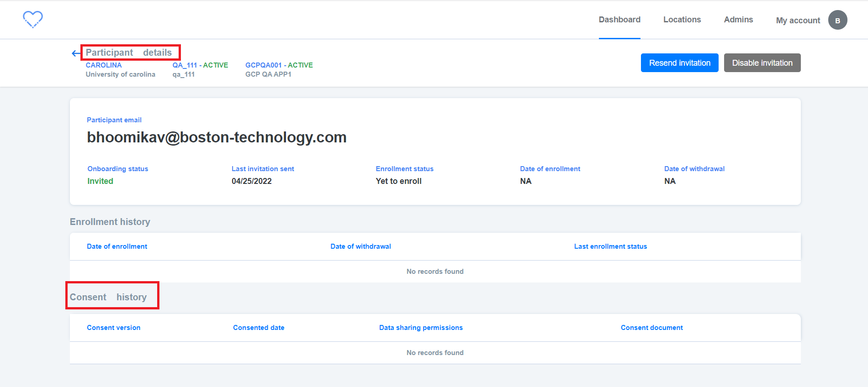Click the qa_111 study ID text
The width and height of the screenshot is (868, 387).
(x=184, y=74)
